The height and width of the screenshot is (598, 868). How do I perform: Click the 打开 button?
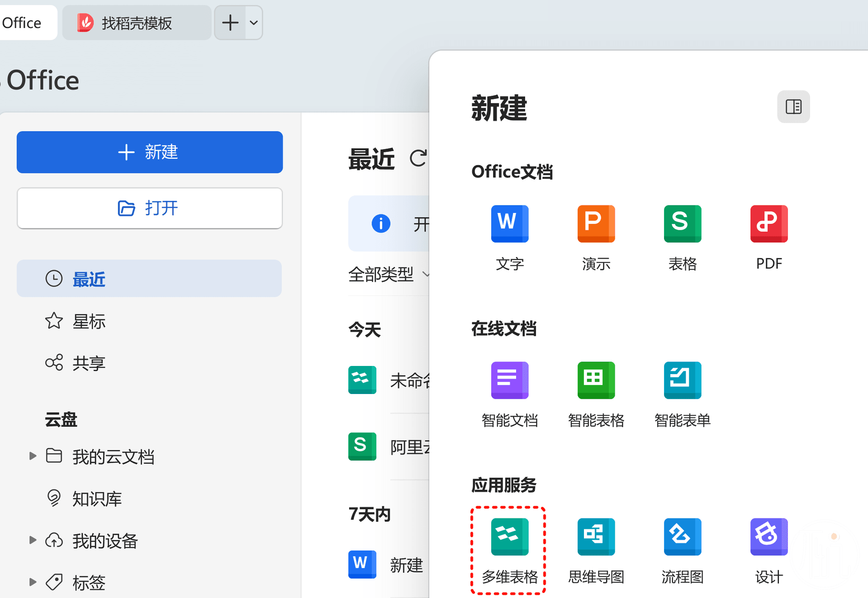150,209
